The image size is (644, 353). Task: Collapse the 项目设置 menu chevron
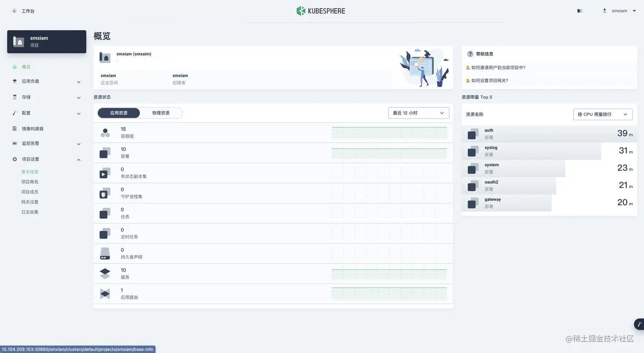pyautogui.click(x=78, y=160)
